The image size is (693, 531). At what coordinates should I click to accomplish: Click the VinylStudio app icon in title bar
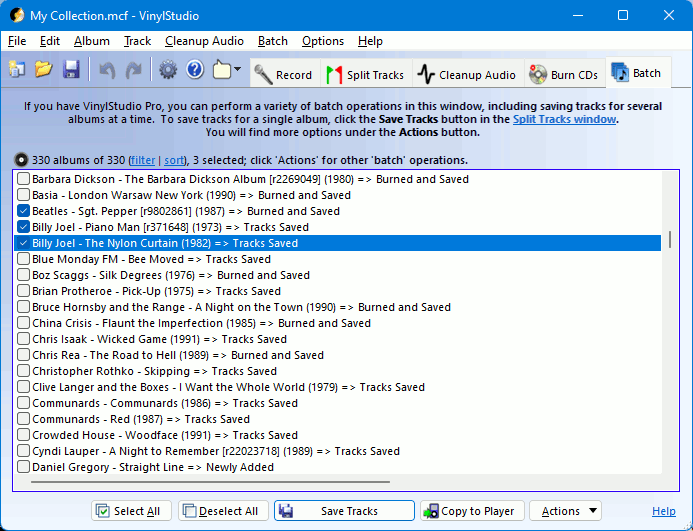(17, 15)
